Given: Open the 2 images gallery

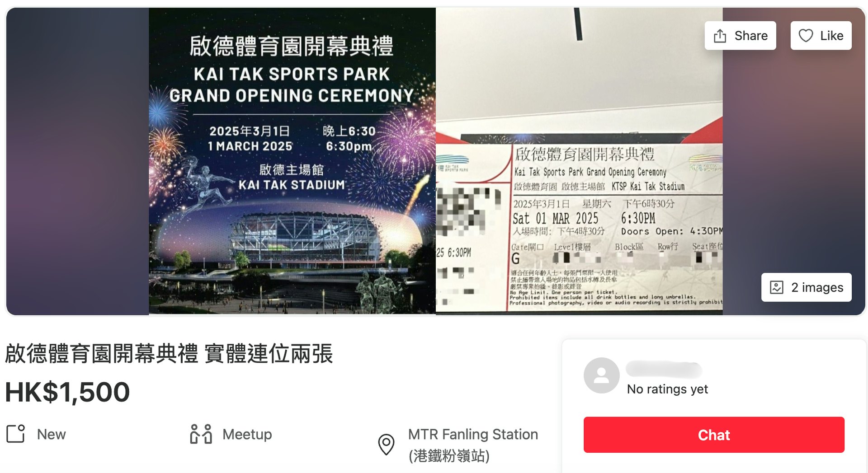Looking at the screenshot, I should click(807, 287).
